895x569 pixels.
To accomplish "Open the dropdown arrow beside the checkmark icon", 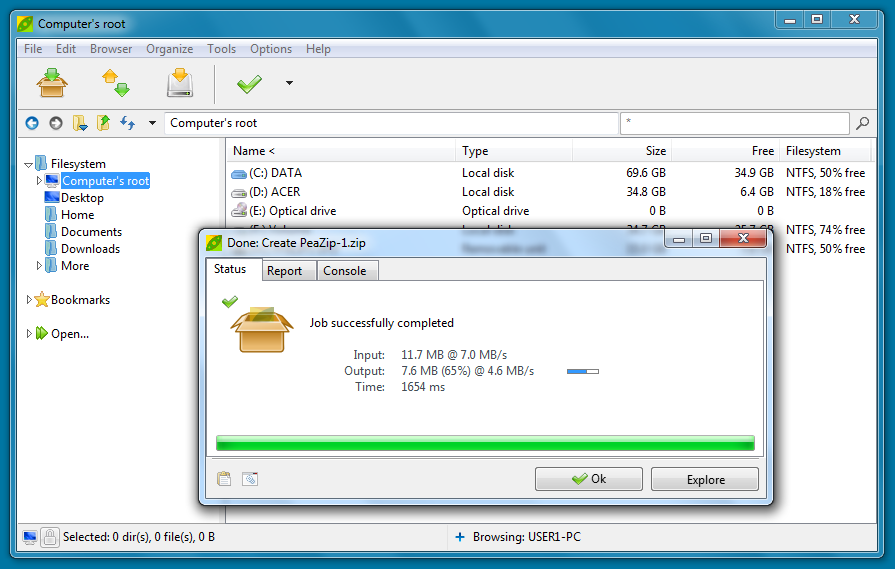I will pos(289,83).
